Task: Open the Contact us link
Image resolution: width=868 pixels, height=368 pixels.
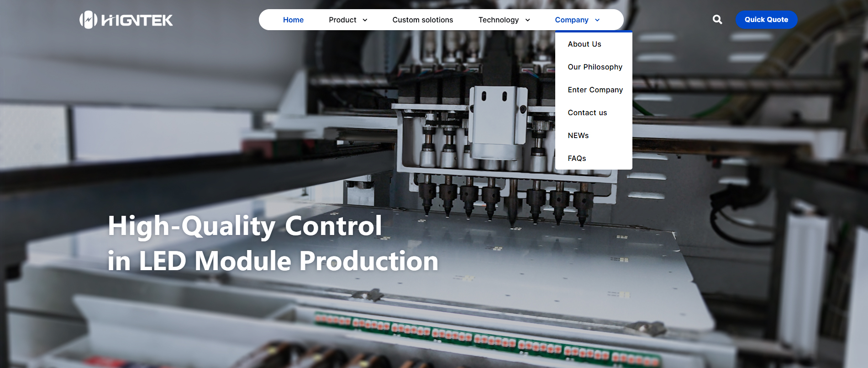Action: click(x=587, y=113)
